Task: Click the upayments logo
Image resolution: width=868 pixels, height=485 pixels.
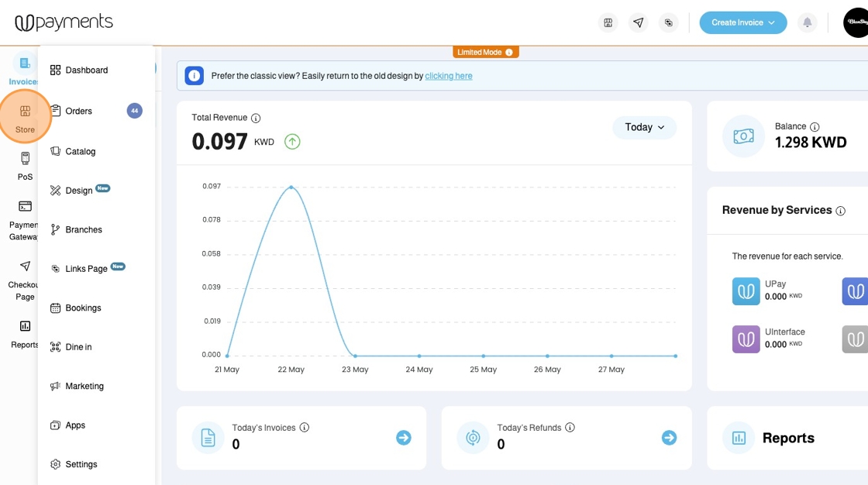Action: pyautogui.click(x=64, y=22)
